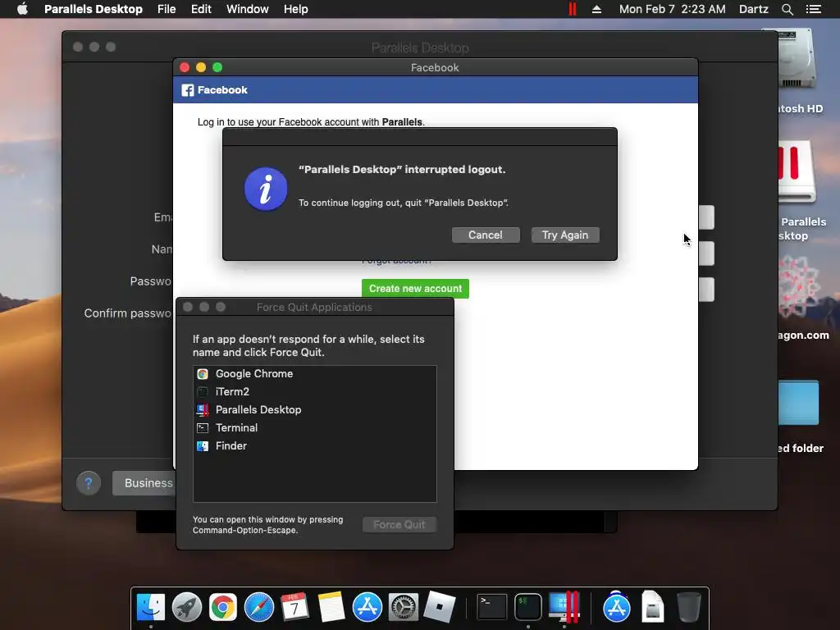Open the Parallels Desktop app menu
The image size is (840, 630).
(x=94, y=9)
